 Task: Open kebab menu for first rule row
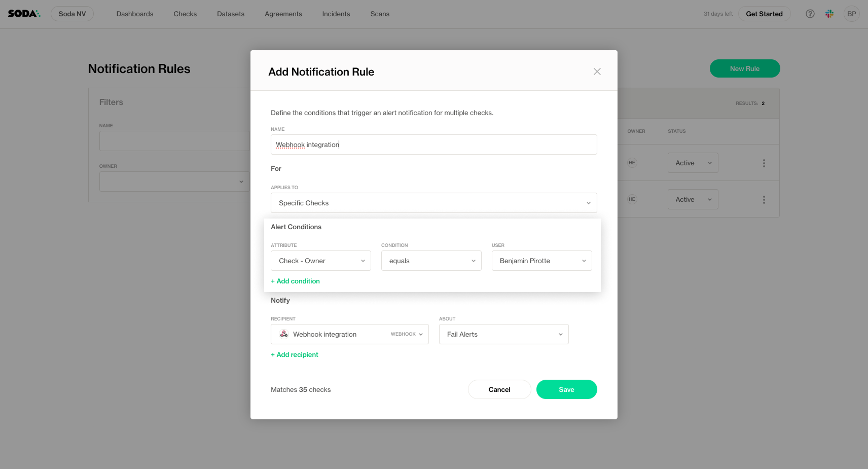click(x=764, y=163)
